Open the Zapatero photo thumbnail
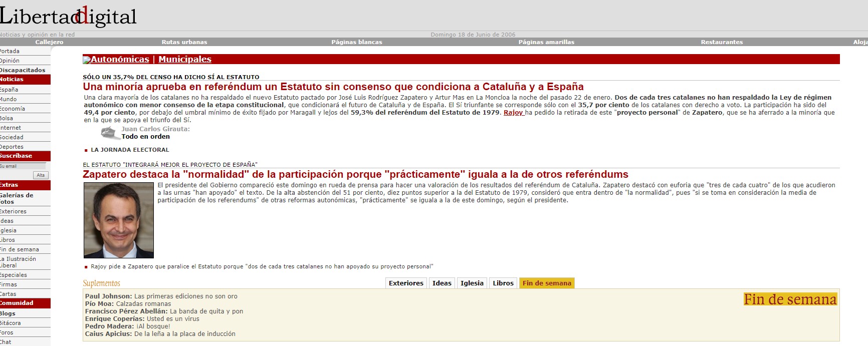Viewport: 868px width, 346px height. (119, 220)
